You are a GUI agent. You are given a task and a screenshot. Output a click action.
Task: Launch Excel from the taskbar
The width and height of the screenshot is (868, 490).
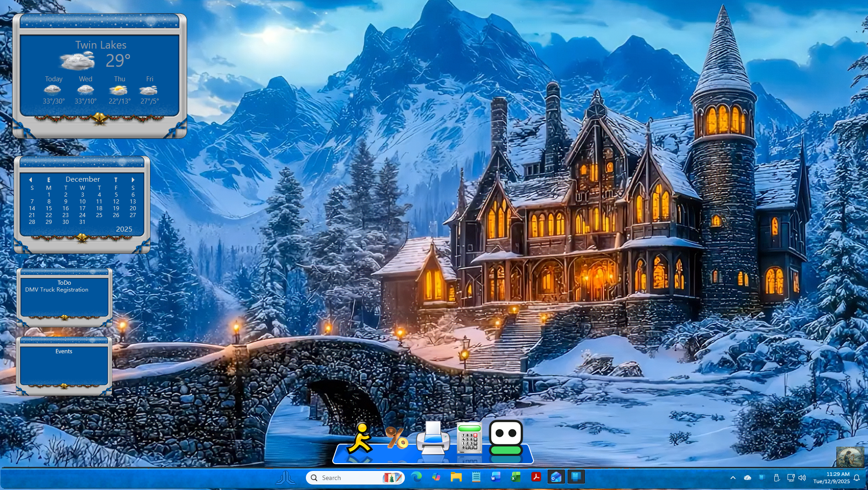click(515, 477)
